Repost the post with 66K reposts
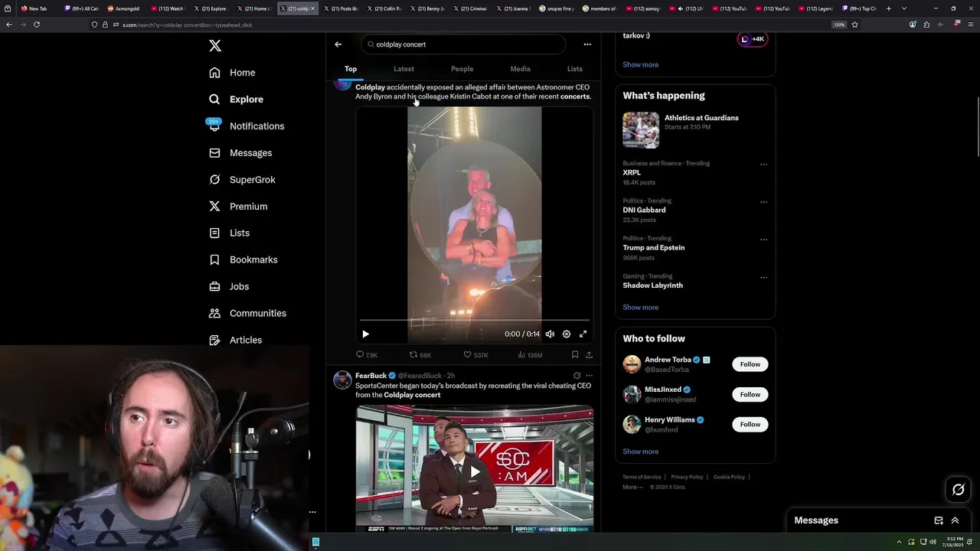980x551 pixels. coord(420,355)
